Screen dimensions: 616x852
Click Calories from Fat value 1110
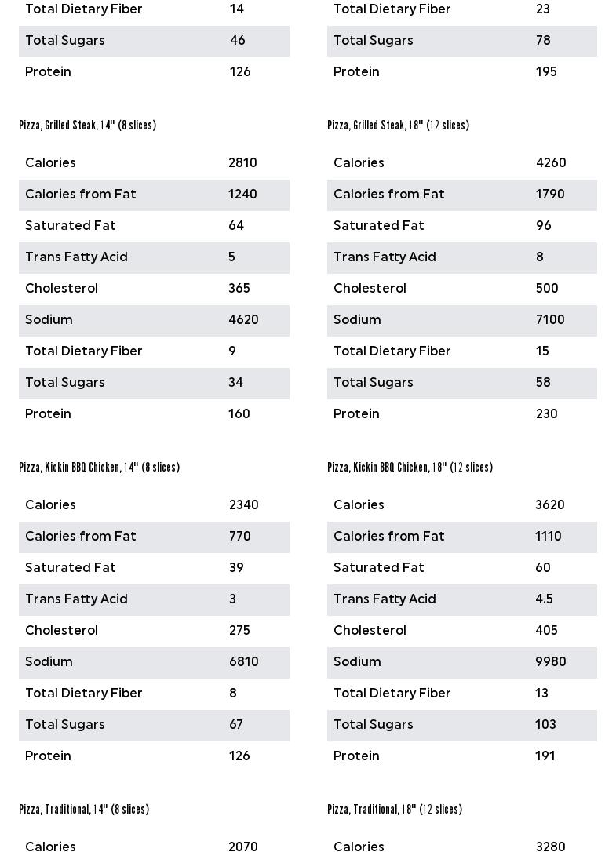(x=549, y=537)
